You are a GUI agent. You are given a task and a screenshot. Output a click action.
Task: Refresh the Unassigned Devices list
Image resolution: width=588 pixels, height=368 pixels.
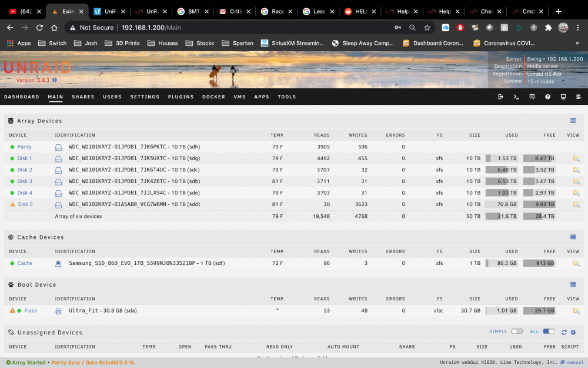[x=564, y=332]
